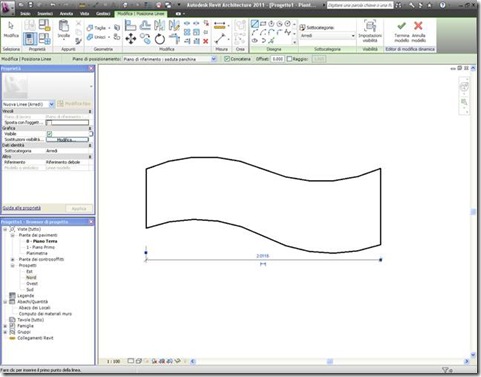Open the Sottocategoria Arredi dropdown
This screenshot has height=377, width=481.
328,36
